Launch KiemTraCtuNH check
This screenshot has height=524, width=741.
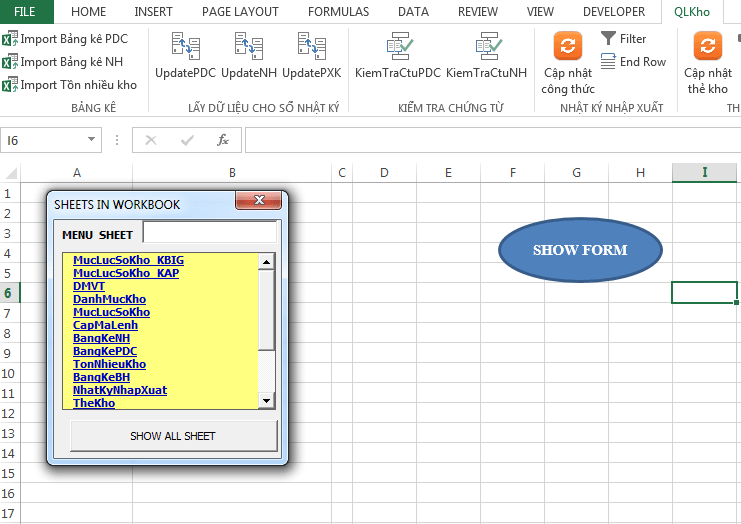(x=486, y=55)
